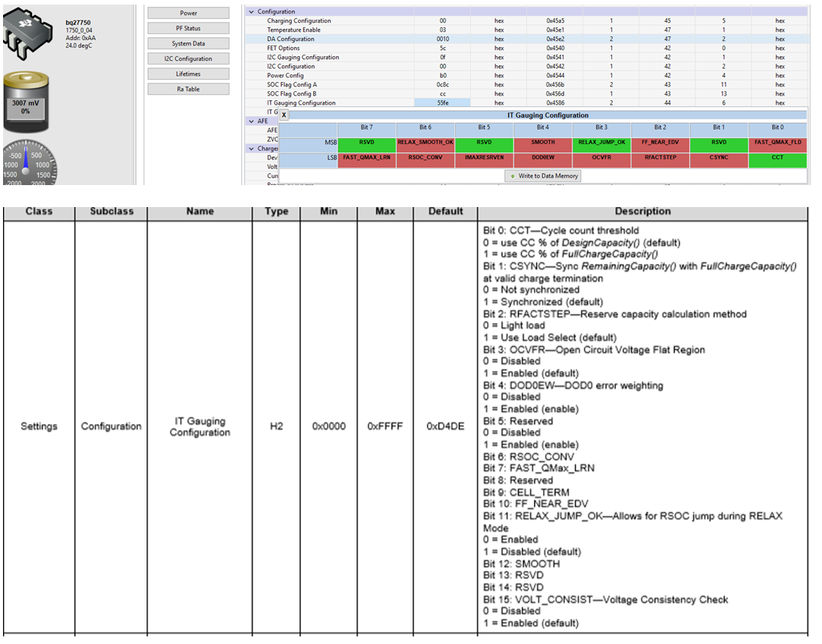
Task: Select the Temperature Enable row
Action: click(527, 30)
